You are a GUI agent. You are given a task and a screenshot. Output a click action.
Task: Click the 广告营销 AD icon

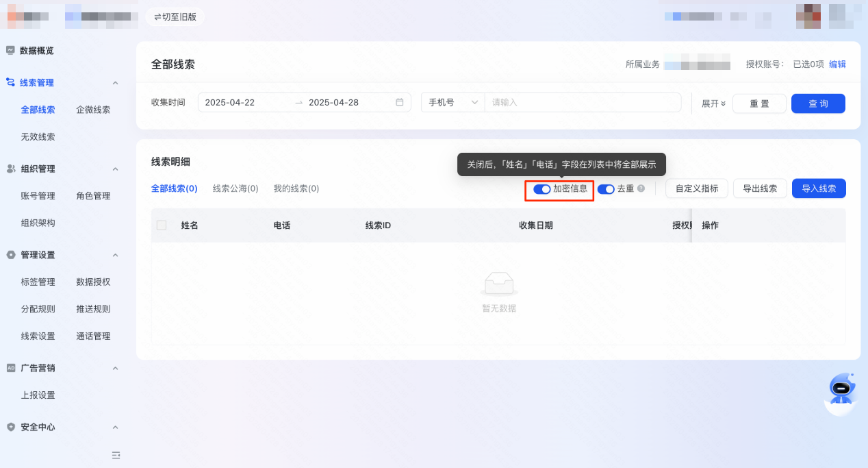(x=10, y=368)
